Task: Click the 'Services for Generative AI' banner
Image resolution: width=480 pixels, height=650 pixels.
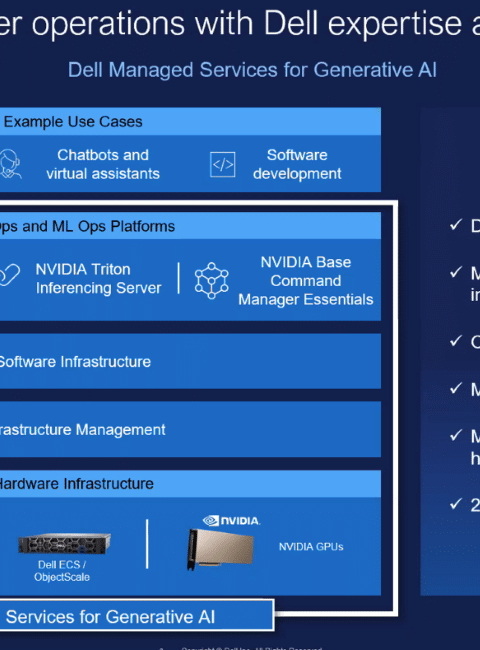Action: [x=137, y=616]
